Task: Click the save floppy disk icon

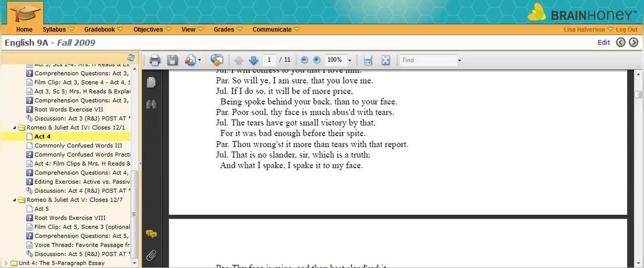Action: (172, 60)
